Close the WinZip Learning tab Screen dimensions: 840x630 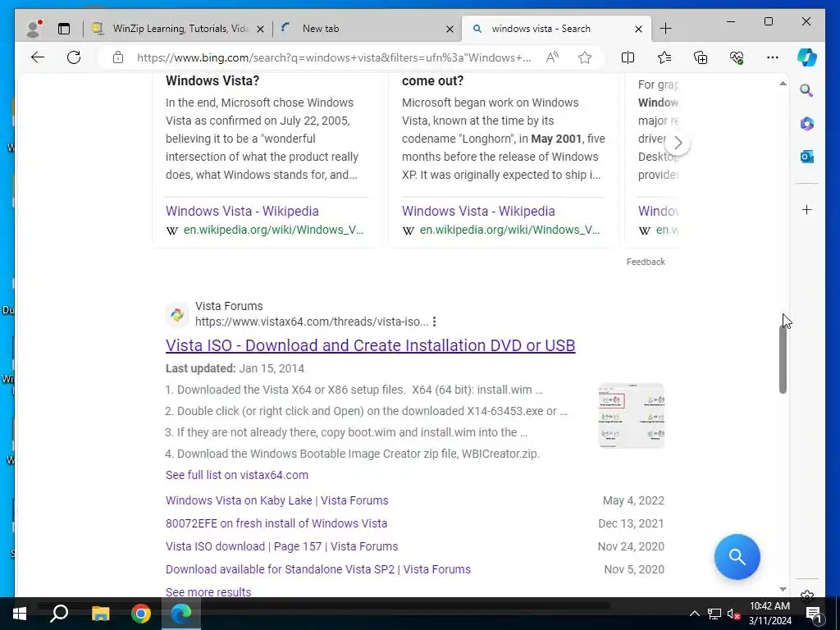tap(260, 29)
